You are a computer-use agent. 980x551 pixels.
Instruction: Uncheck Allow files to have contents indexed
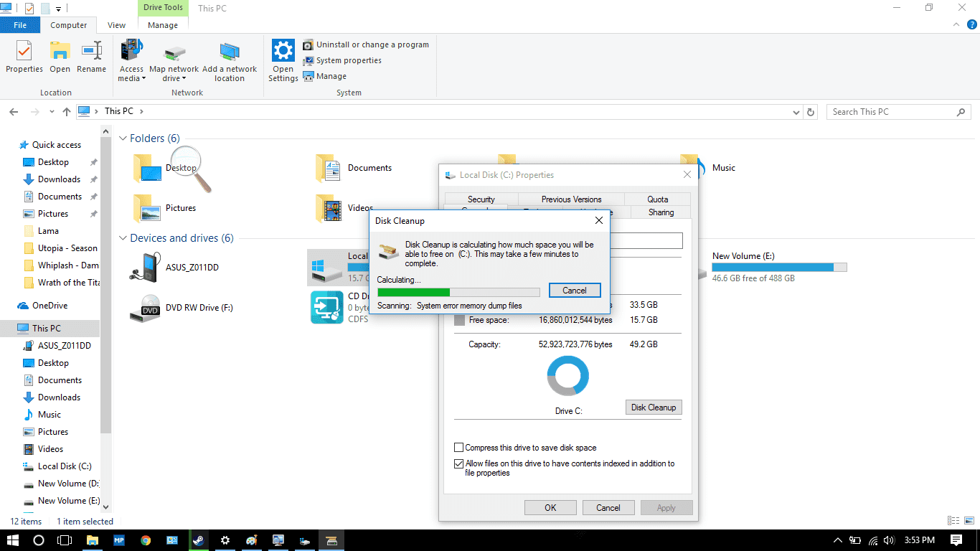pyautogui.click(x=459, y=464)
